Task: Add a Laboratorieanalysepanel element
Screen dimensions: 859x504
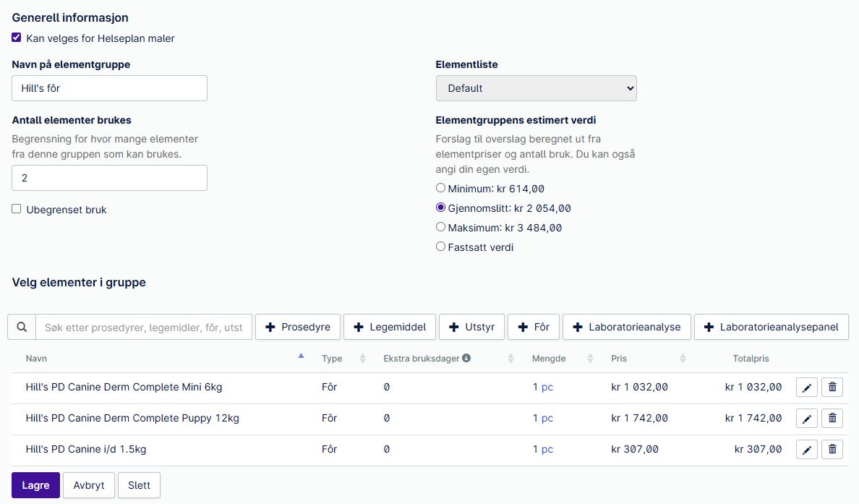Action: (772, 327)
